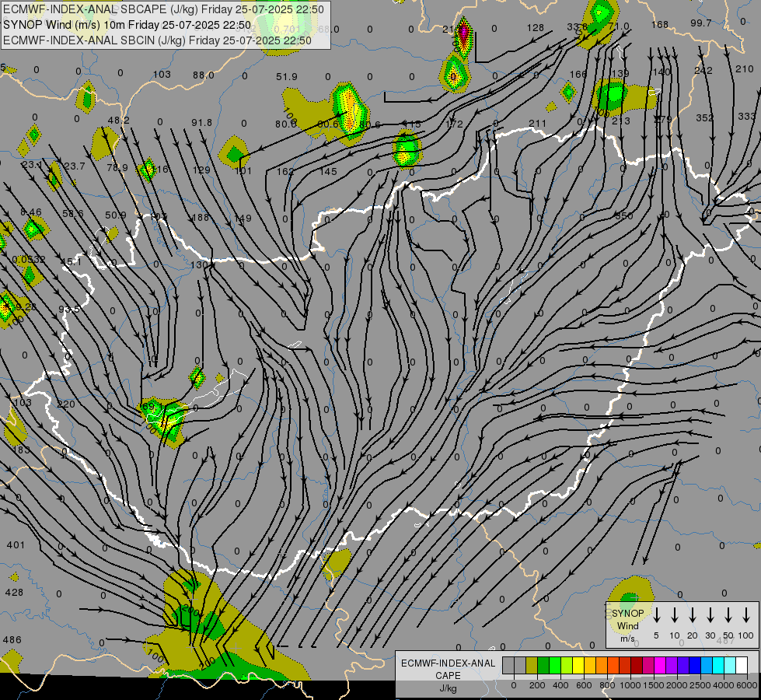The height and width of the screenshot is (700, 761).
Task: Click the wind arrow above 50 m/s
Action: pyautogui.click(x=728, y=614)
